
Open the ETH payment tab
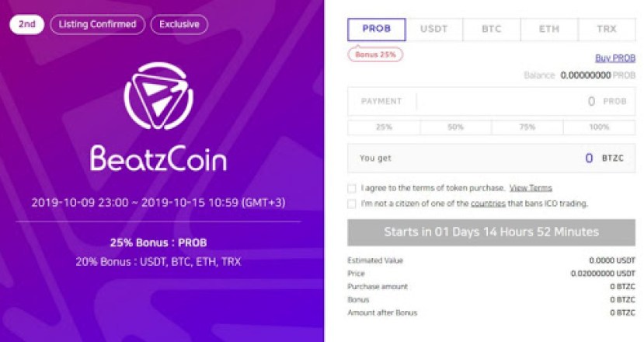click(x=549, y=30)
